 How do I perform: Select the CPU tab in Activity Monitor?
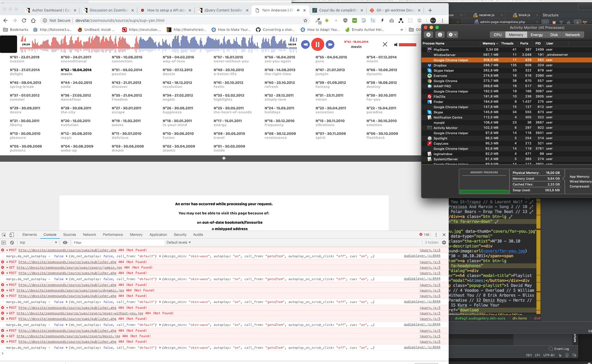coord(498,35)
